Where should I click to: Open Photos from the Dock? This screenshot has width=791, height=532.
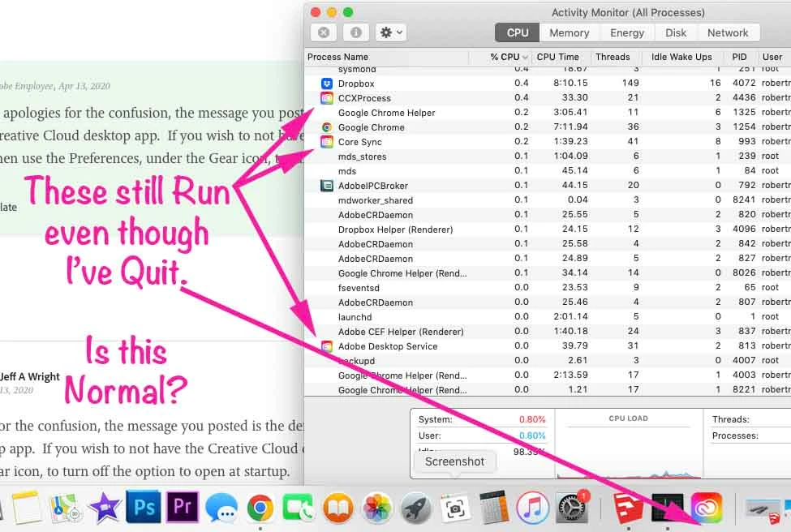[376, 508]
